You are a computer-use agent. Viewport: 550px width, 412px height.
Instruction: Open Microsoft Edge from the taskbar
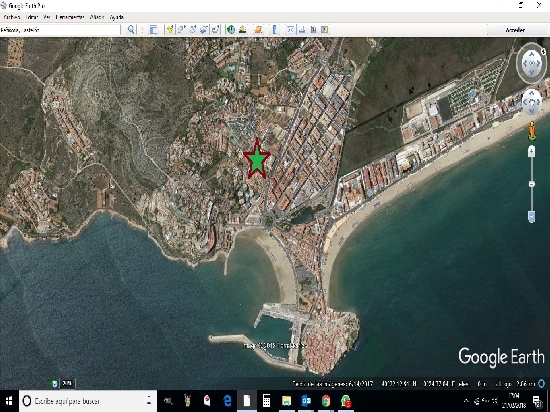(228, 401)
